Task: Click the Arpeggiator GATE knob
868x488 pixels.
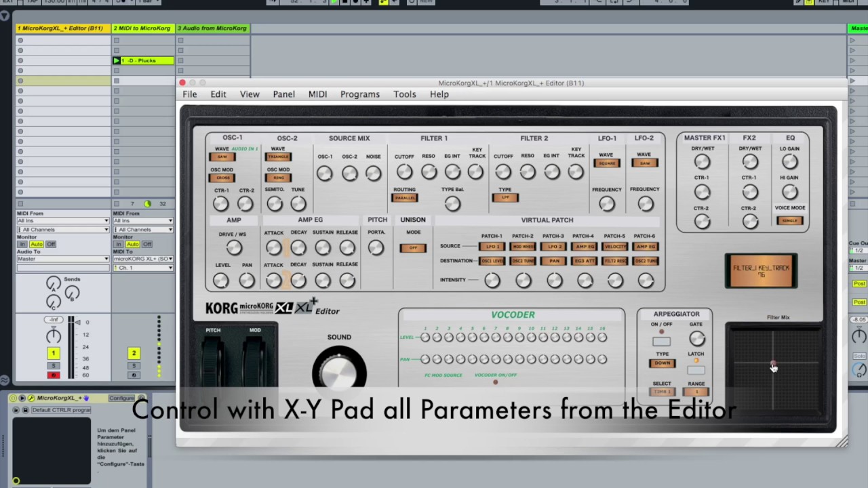Action: pos(696,338)
